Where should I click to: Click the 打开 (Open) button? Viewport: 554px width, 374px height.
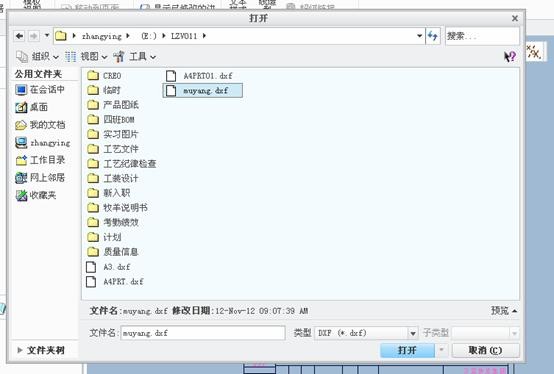coord(407,350)
